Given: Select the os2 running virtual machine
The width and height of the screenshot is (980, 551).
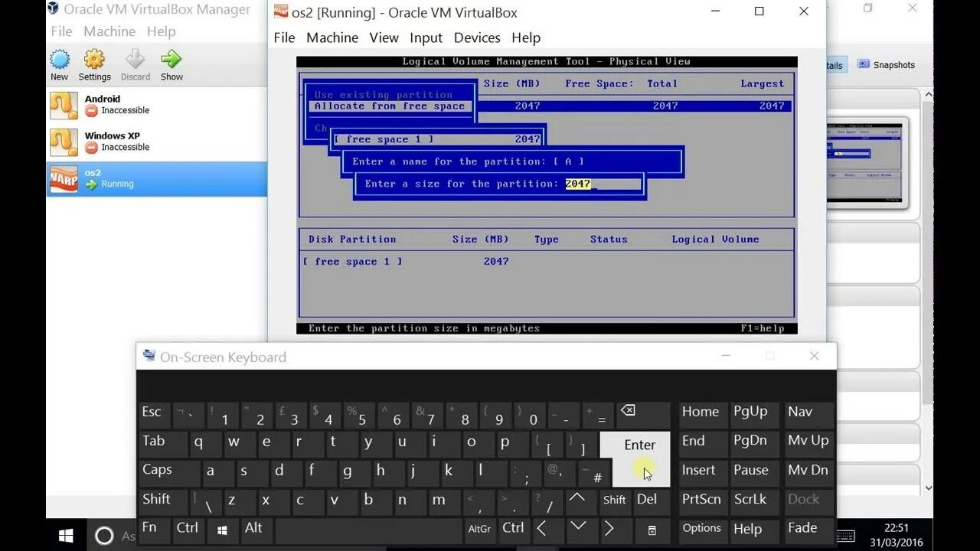Looking at the screenshot, I should click(156, 178).
